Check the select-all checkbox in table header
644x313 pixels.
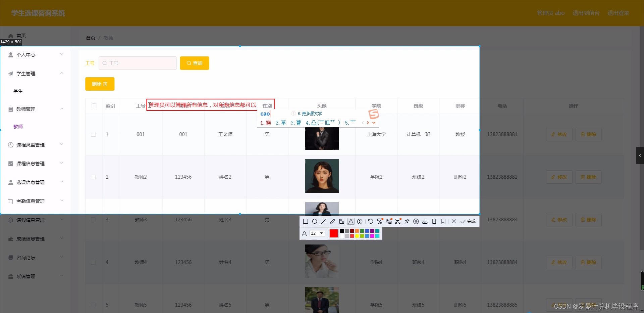(x=94, y=106)
